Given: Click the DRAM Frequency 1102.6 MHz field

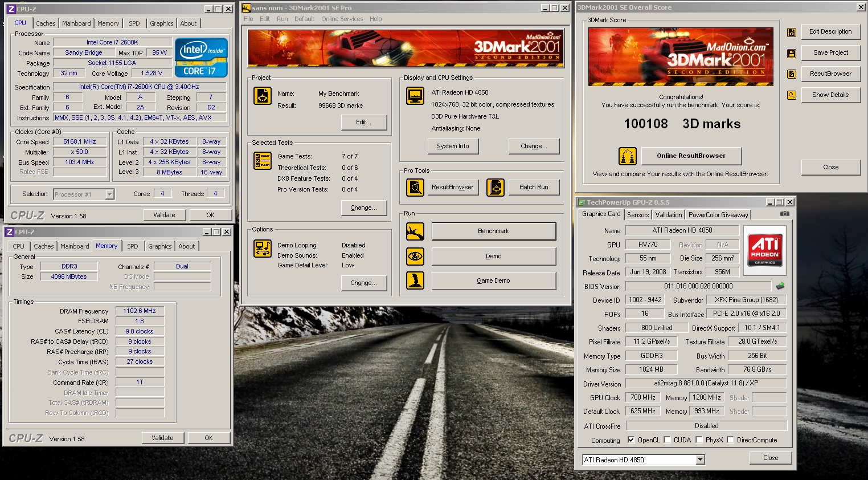Looking at the screenshot, I should 140,311.
